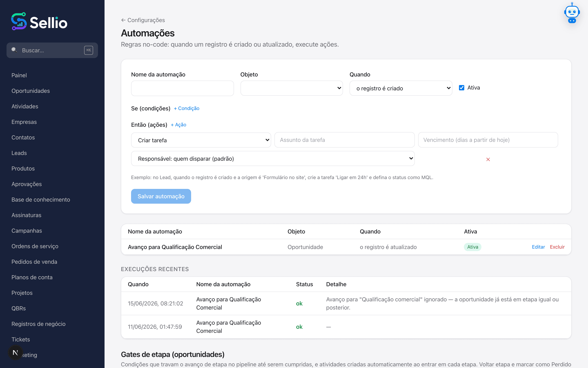
Task: Click the green Ativa status badge
Action: pos(472,247)
